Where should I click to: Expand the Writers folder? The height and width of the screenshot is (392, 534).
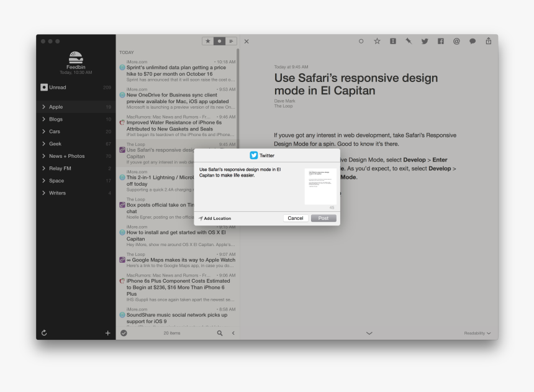point(43,193)
